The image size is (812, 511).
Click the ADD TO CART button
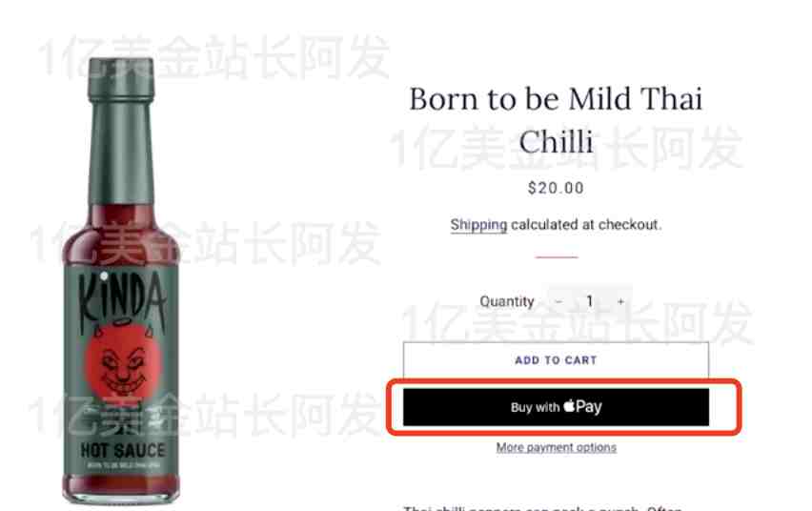pos(556,360)
